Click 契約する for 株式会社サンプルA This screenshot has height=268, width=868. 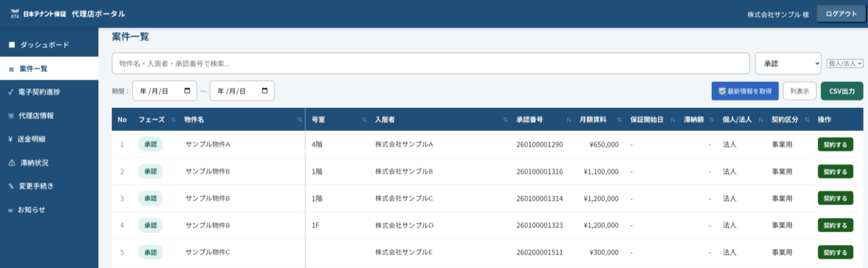[835, 144]
